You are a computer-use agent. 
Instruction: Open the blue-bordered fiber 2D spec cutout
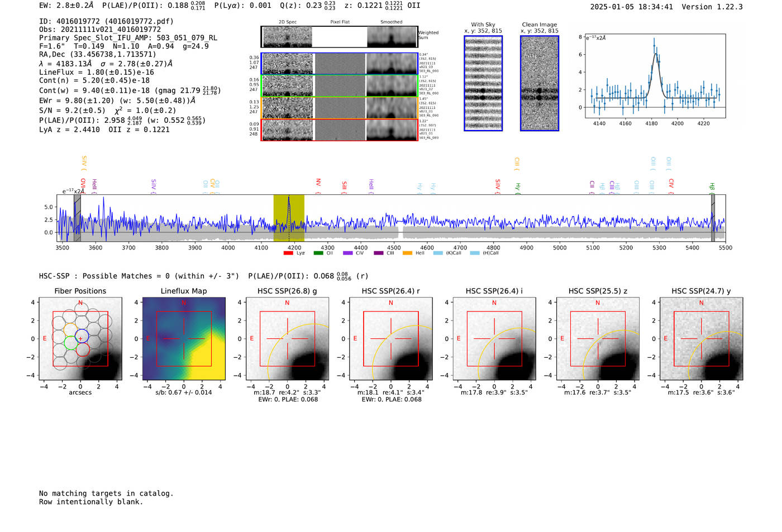click(288, 64)
